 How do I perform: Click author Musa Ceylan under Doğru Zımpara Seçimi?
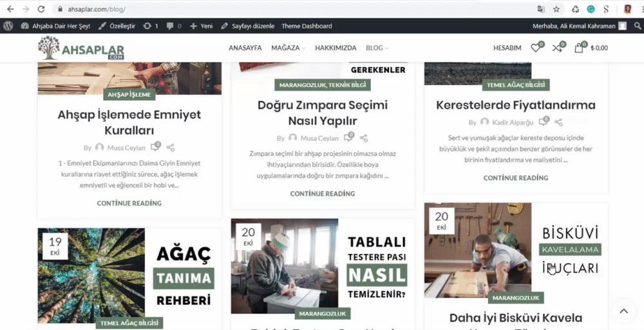click(x=319, y=138)
